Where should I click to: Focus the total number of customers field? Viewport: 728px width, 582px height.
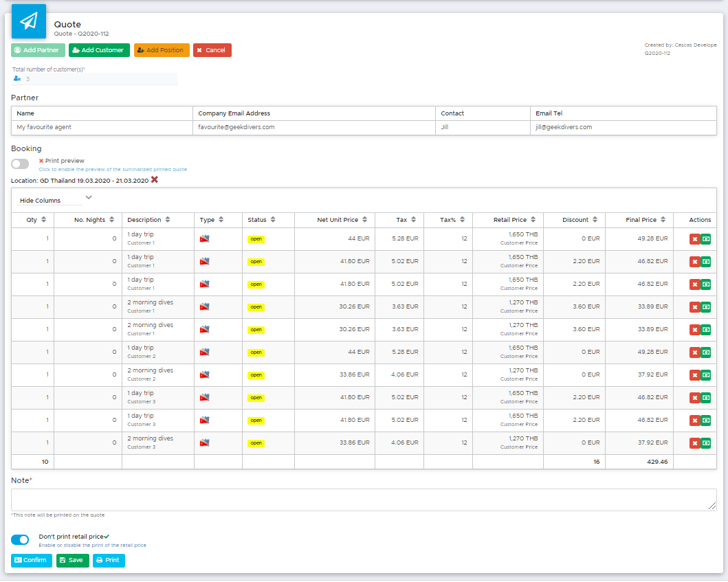[101, 79]
